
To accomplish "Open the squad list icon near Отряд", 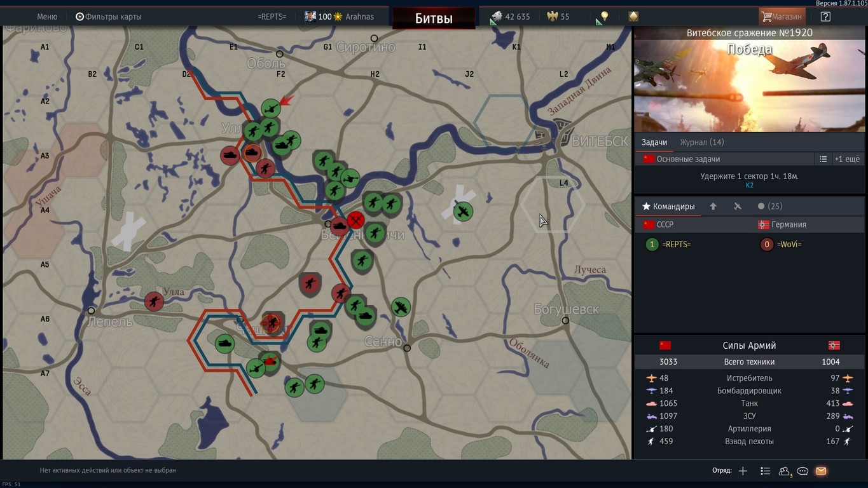I will 765,471.
